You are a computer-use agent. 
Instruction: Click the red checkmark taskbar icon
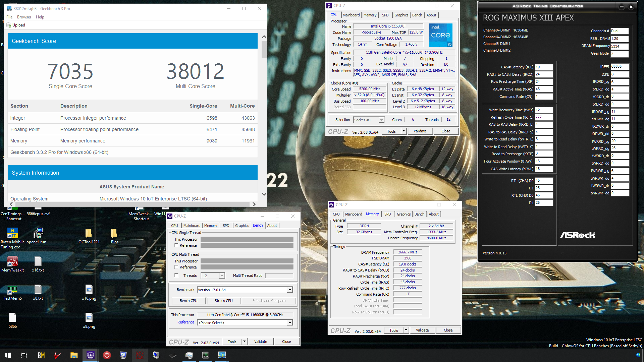coord(58,355)
